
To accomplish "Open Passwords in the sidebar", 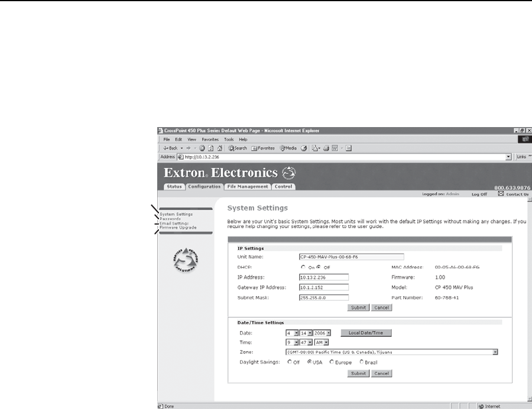I will tap(170, 219).
